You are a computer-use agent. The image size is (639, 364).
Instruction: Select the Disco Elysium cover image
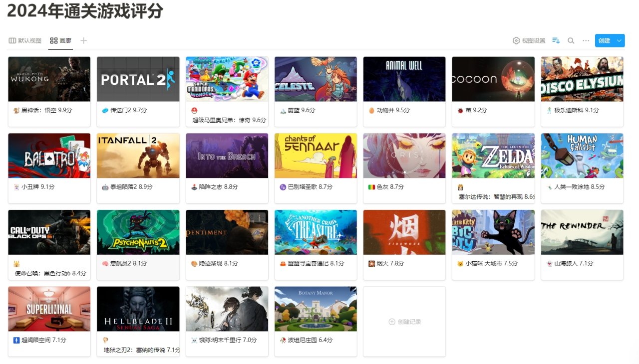point(582,79)
